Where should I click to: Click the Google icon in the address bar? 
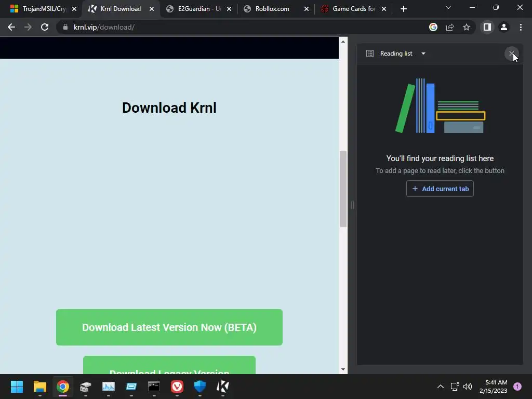coord(433,27)
